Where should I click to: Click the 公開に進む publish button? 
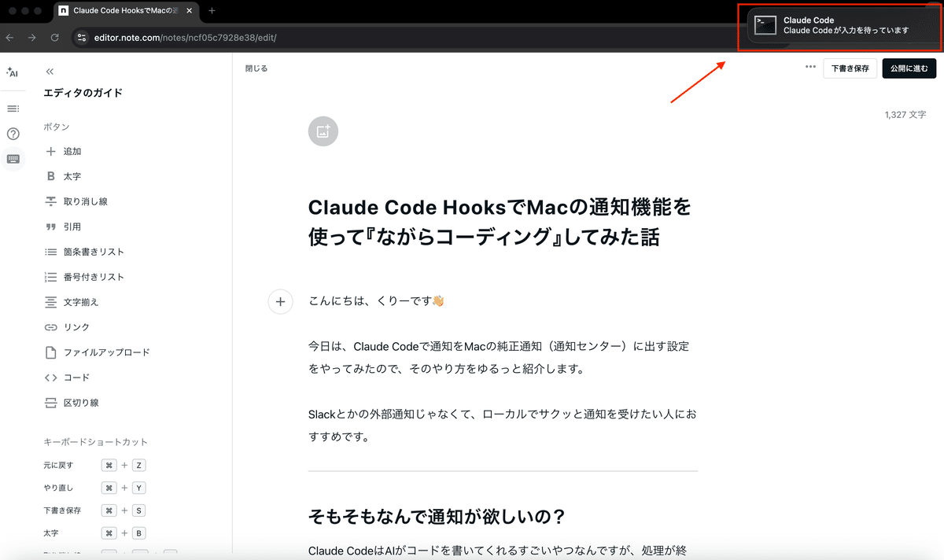[x=909, y=68]
